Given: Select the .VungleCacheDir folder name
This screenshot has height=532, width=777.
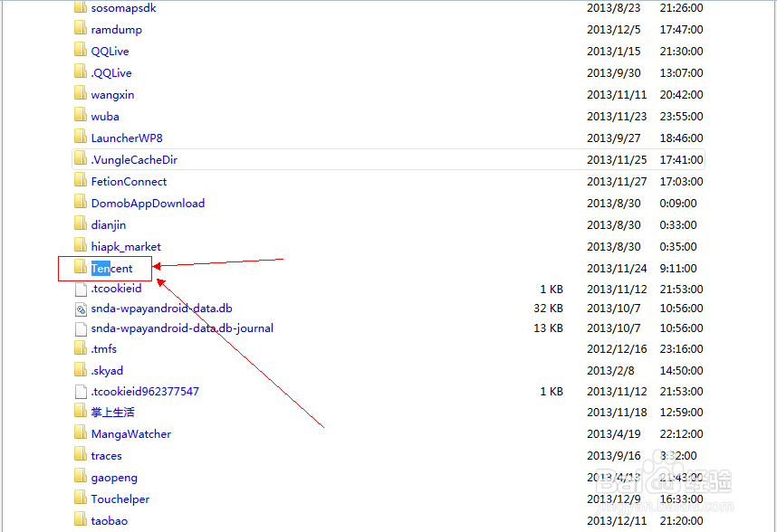Looking at the screenshot, I should point(134,160).
